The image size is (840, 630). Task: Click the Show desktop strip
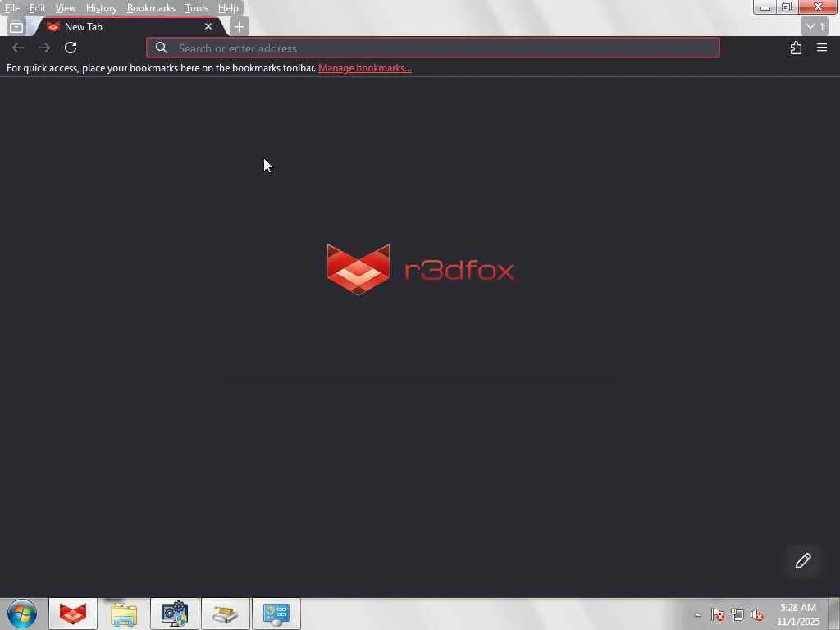(x=834, y=614)
